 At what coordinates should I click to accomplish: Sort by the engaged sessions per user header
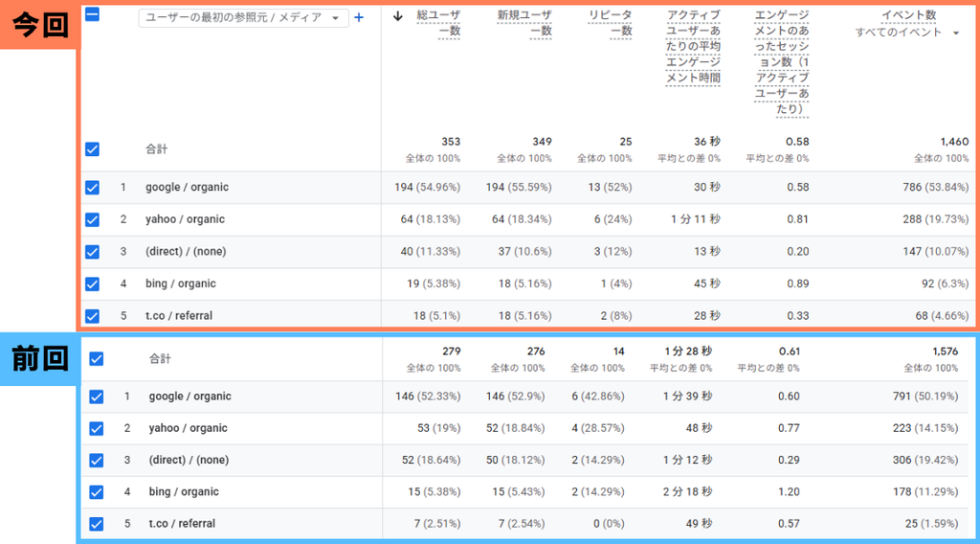click(x=781, y=62)
